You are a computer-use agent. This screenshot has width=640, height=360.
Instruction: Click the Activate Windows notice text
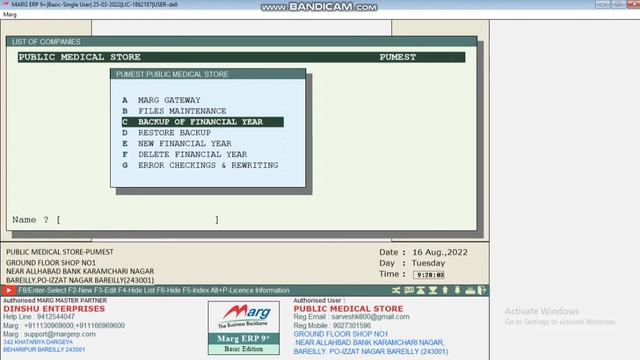542,311
